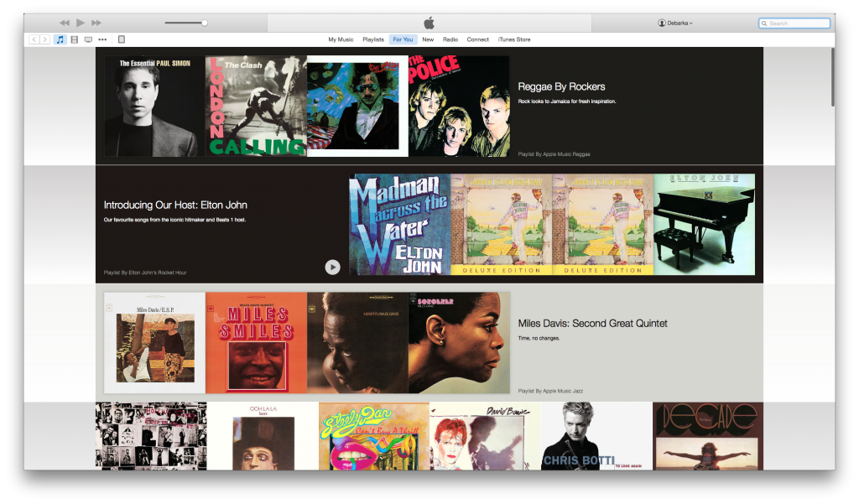Open the colorful sunglasses-portrait album cover

pos(357,107)
